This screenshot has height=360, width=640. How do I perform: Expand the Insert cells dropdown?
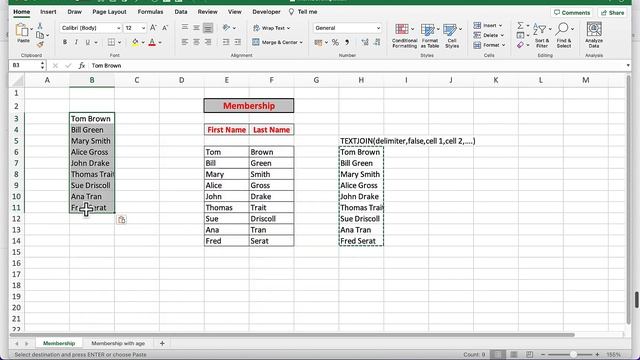coord(500,26)
